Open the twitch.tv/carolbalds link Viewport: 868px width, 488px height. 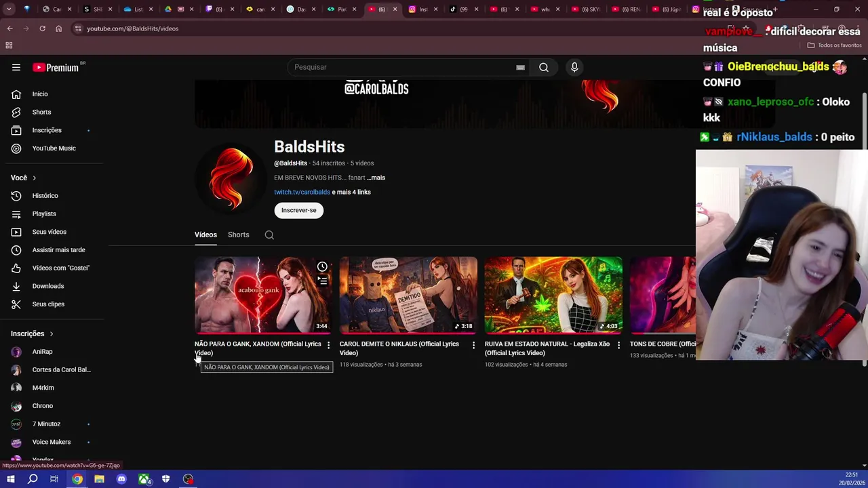[x=302, y=192]
